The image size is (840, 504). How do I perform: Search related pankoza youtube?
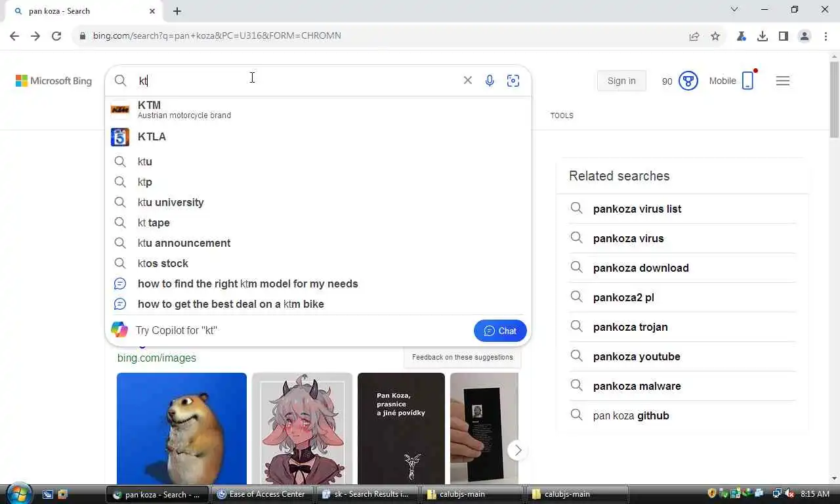coord(637,356)
